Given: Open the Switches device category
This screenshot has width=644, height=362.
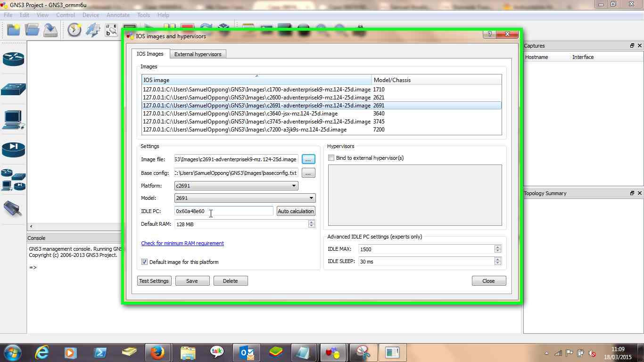Looking at the screenshot, I should coord(13,89).
